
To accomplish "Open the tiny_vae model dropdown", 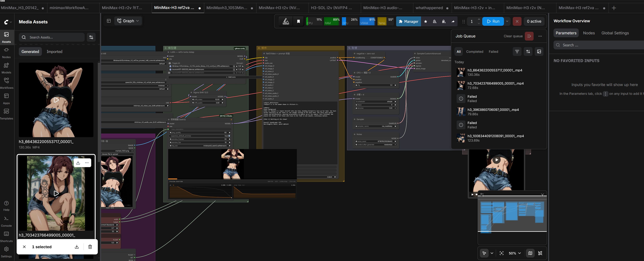I will coord(200,146).
